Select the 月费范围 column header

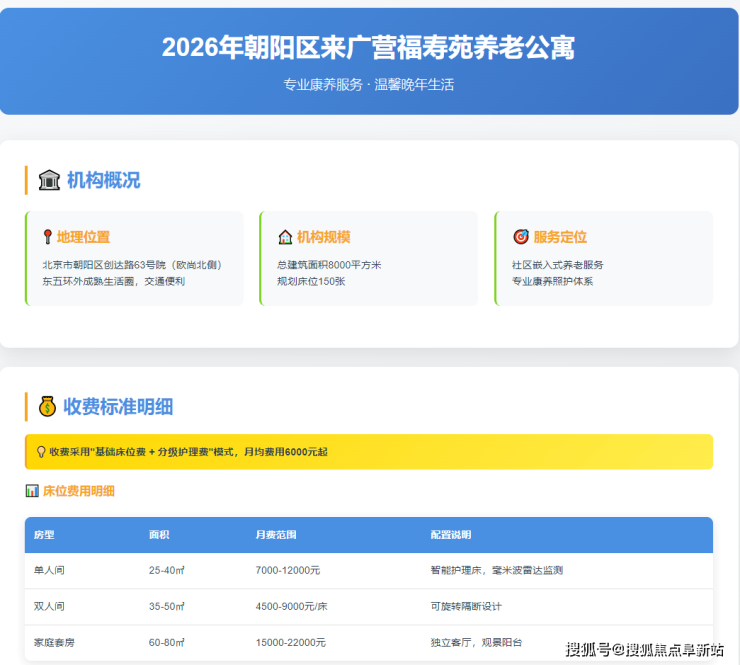(x=275, y=535)
